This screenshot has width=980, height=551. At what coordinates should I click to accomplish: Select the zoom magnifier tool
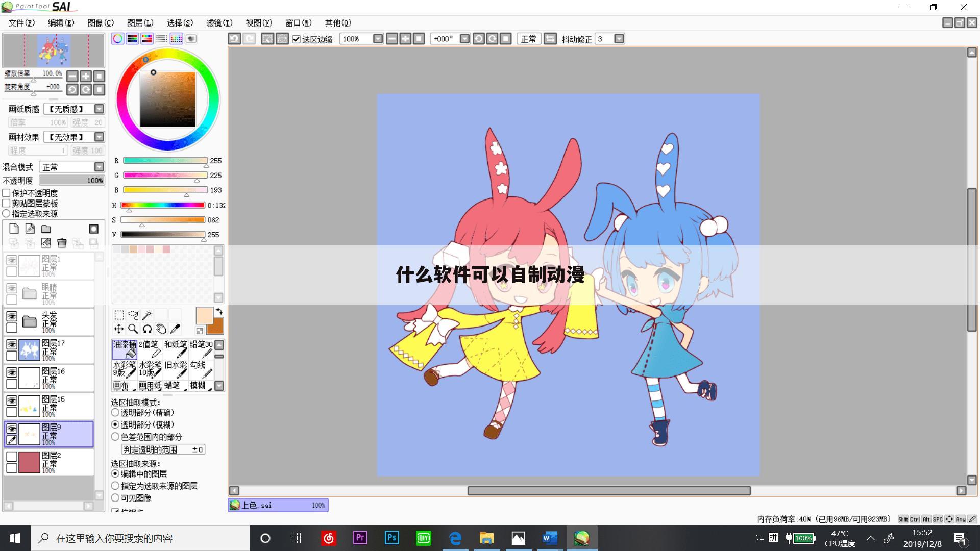[133, 329]
